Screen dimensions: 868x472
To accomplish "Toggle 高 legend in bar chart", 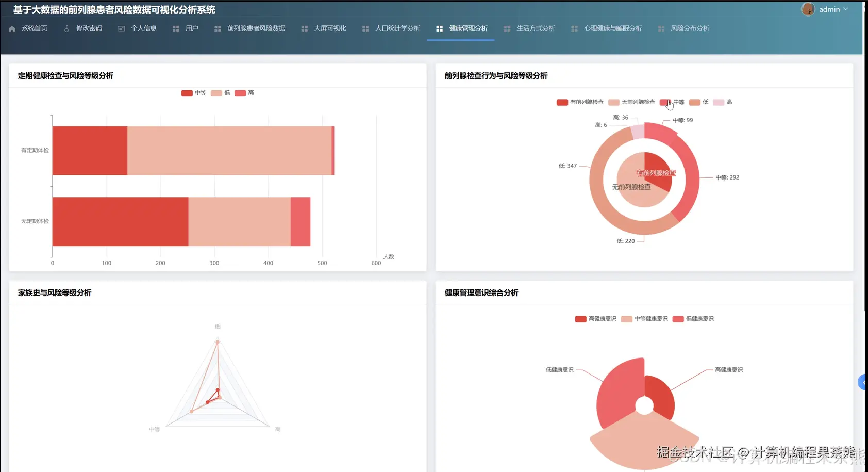I will [x=244, y=93].
